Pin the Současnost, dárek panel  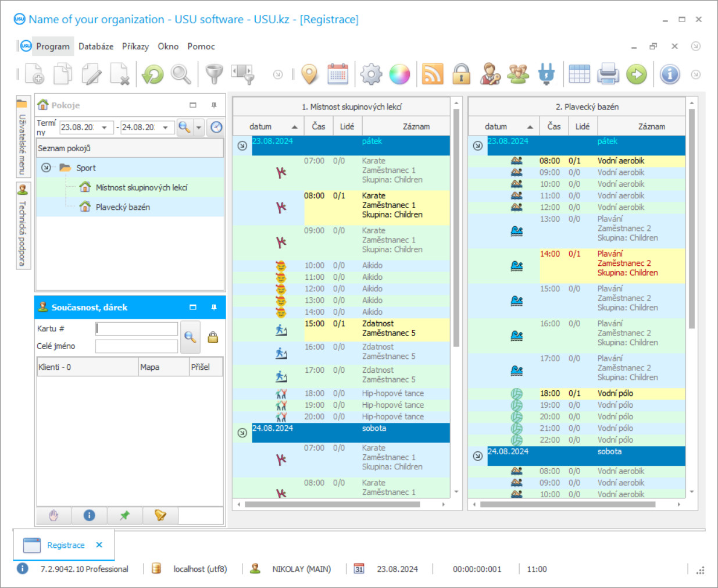tap(214, 307)
